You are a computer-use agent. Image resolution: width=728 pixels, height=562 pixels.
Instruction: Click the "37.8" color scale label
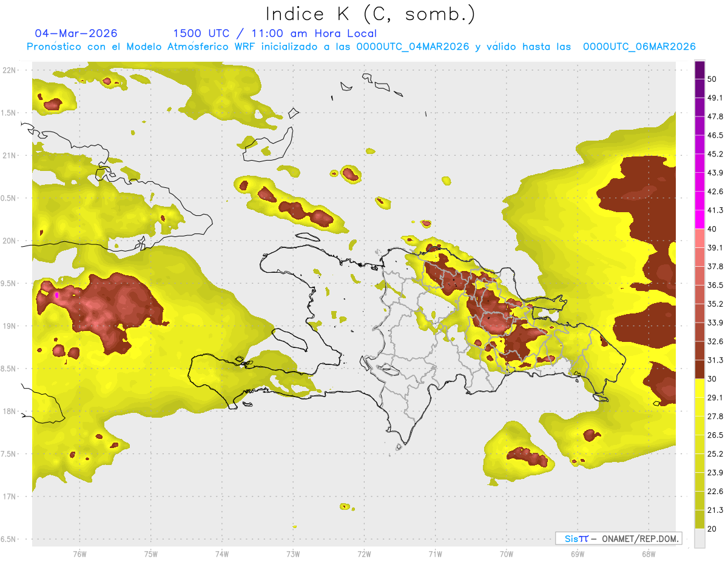click(715, 267)
